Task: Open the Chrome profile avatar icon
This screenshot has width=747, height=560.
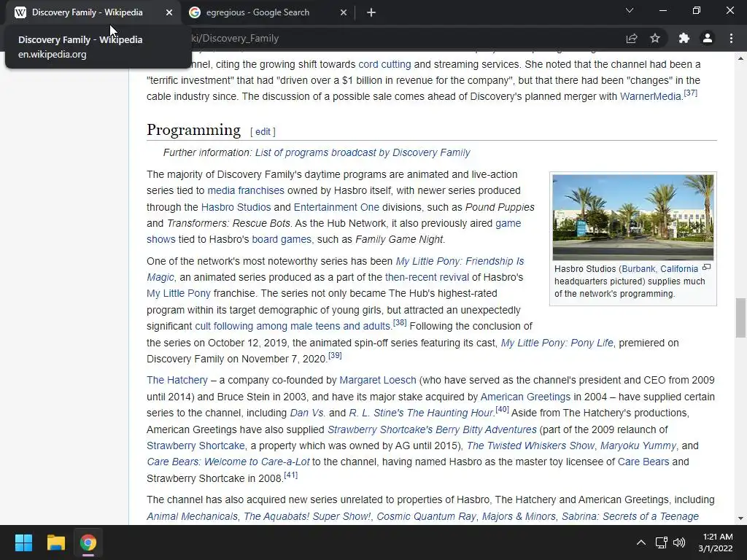Action: click(708, 38)
